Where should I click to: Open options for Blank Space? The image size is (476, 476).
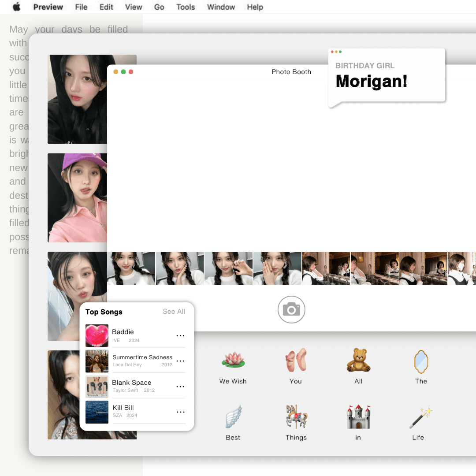[x=180, y=387]
